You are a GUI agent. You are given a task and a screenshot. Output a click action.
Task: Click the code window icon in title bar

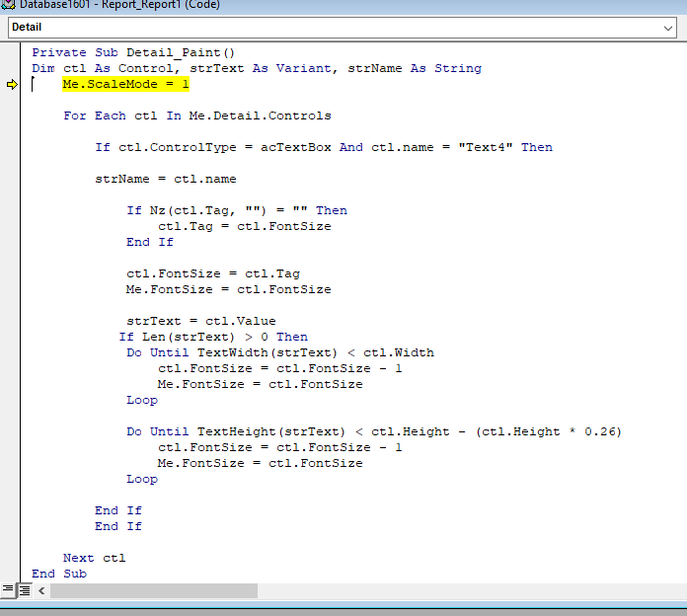[8, 5]
